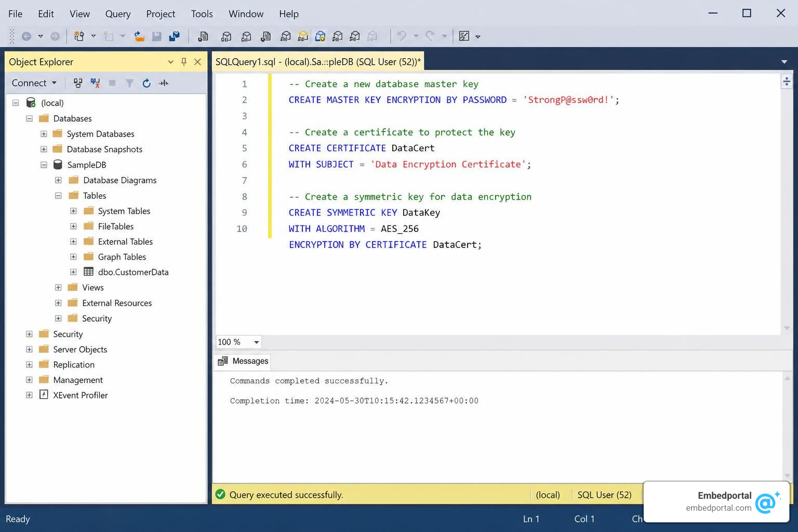Click Connect Object Explorer icon beside Connect

[x=78, y=83]
